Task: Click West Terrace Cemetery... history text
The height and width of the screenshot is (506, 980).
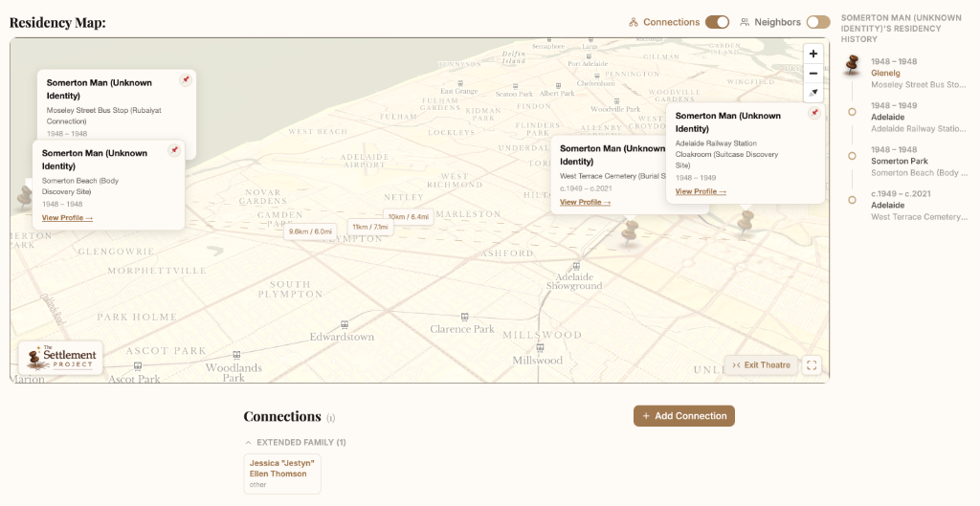Action: 919,217
